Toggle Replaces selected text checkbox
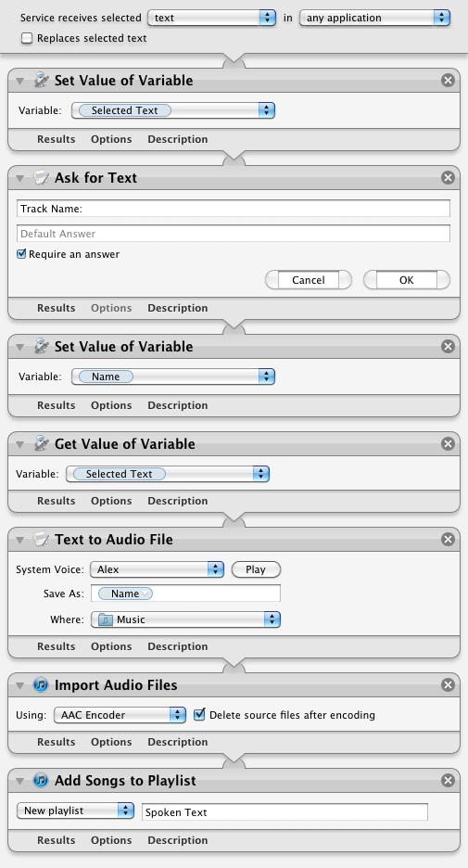This screenshot has width=468, height=868. [x=27, y=38]
